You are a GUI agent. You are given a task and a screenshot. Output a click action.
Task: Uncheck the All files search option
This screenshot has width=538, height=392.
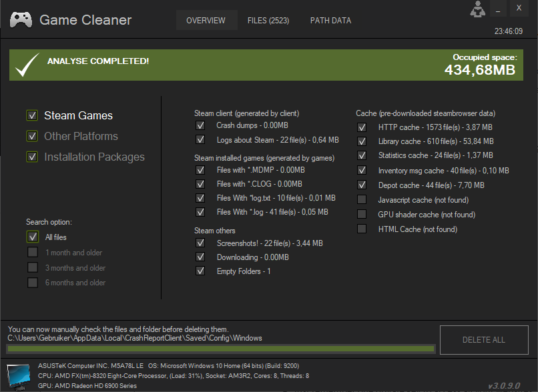(33, 237)
